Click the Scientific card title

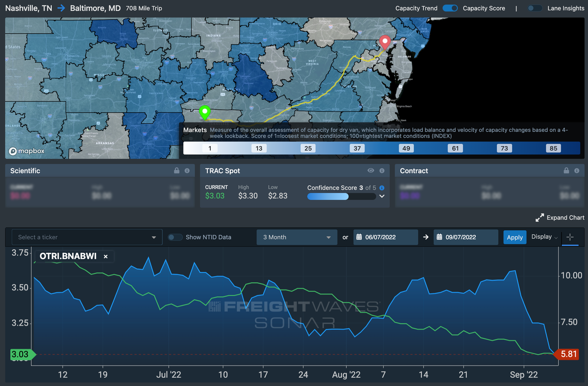25,171
